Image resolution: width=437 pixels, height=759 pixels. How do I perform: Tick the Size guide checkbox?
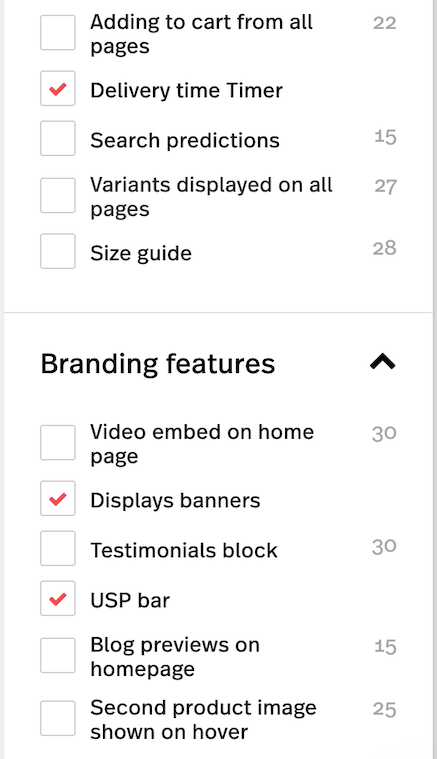tap(58, 251)
